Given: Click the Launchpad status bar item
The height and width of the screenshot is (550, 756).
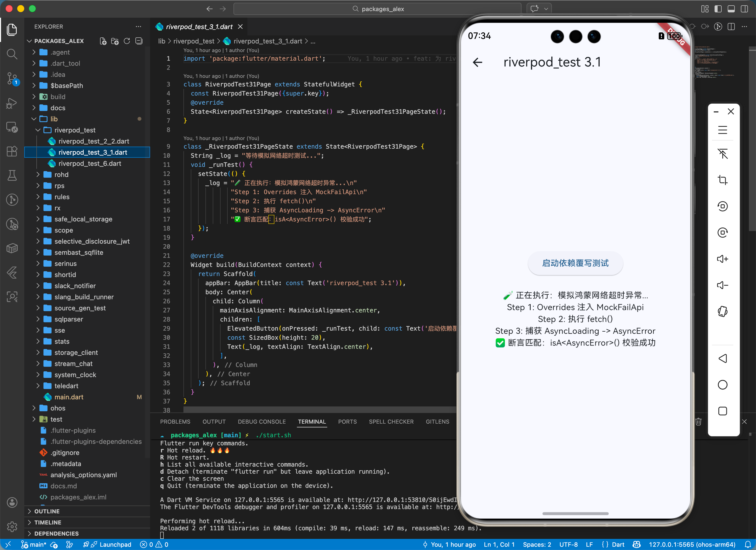Looking at the screenshot, I should [x=115, y=544].
